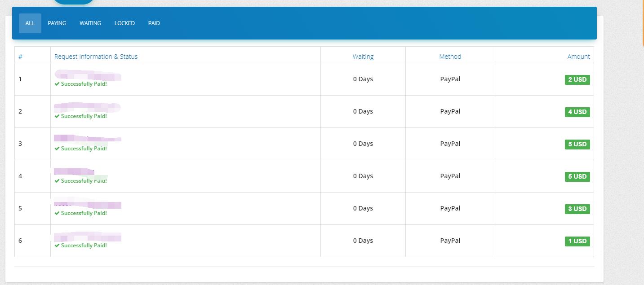Image resolution: width=644 pixels, height=285 pixels.
Task: Click the green checkmark in row 6
Action: (57, 246)
